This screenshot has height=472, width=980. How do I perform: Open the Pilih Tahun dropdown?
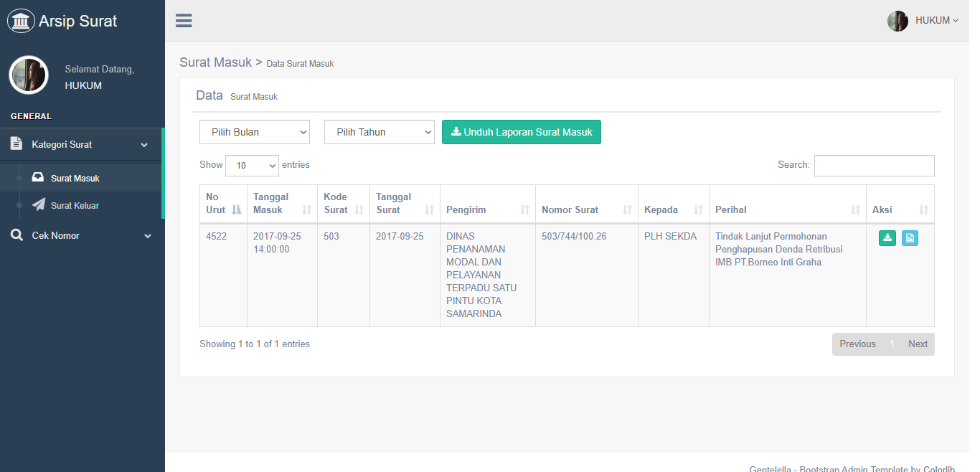click(379, 132)
